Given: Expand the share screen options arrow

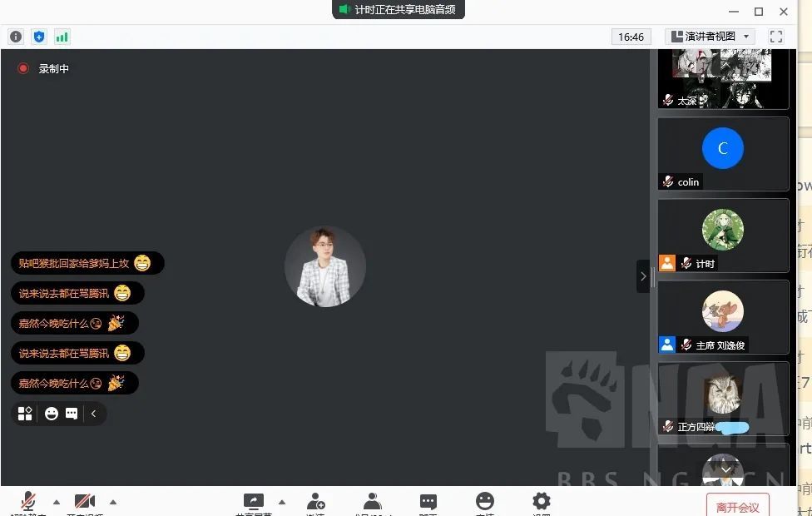Looking at the screenshot, I should point(281,502).
